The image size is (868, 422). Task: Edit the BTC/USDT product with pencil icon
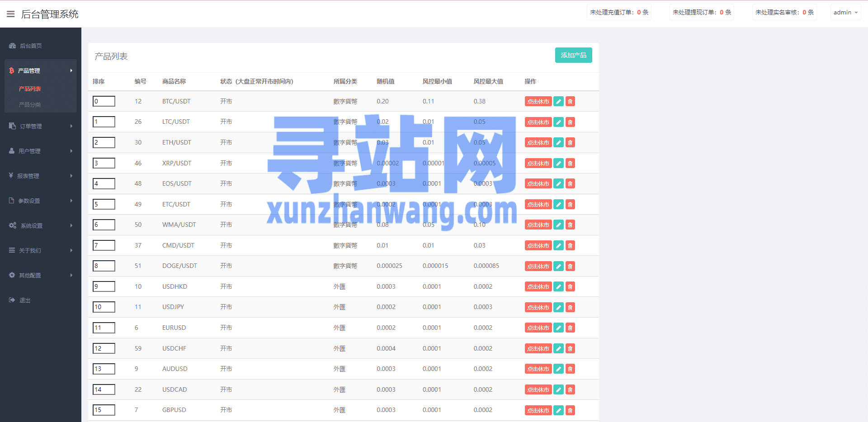(x=559, y=102)
